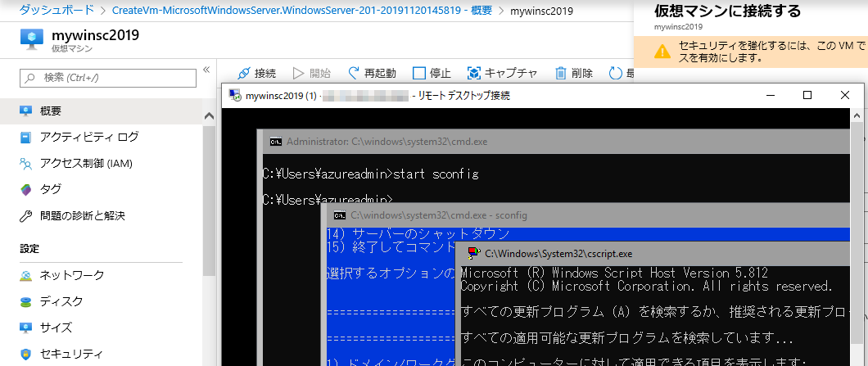Image resolution: width=868 pixels, height=366 pixels.
Task: Click the warning triangle icon in banner
Action: [x=662, y=52]
